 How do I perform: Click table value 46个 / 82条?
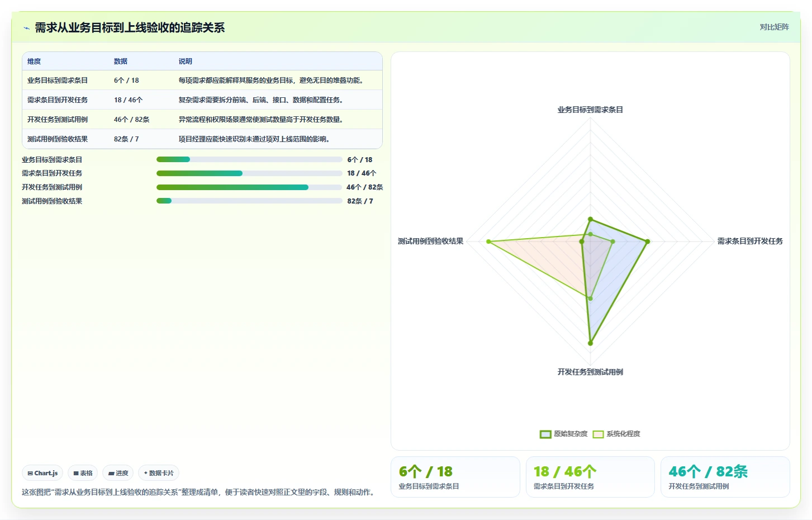click(132, 120)
